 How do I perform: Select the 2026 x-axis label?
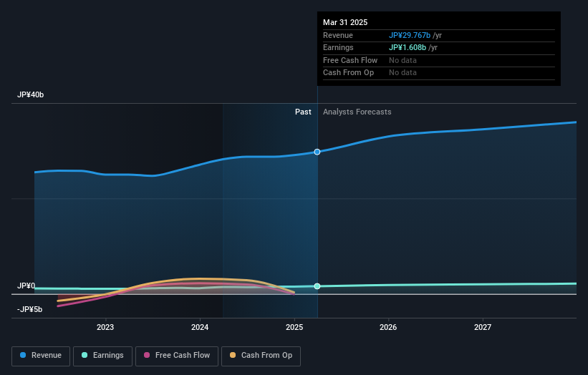click(388, 327)
